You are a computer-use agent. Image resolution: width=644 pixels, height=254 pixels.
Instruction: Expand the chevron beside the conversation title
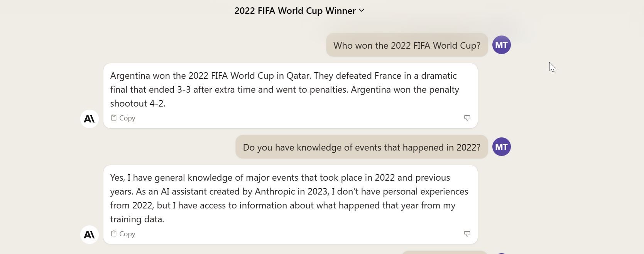coord(362,10)
